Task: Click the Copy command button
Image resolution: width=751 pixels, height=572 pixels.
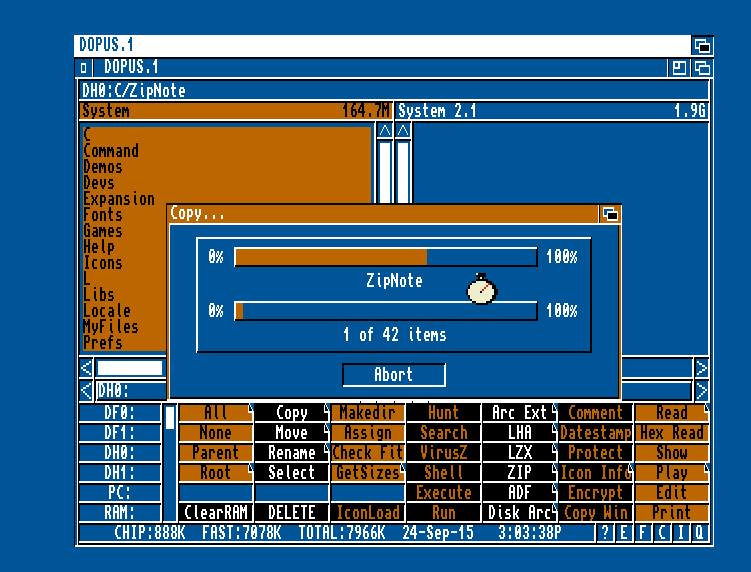Action: (292, 412)
